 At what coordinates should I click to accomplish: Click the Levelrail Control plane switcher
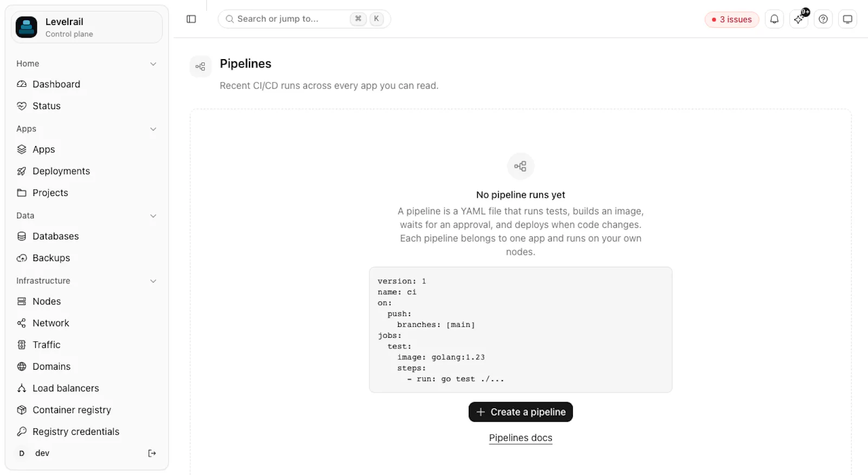87,27
